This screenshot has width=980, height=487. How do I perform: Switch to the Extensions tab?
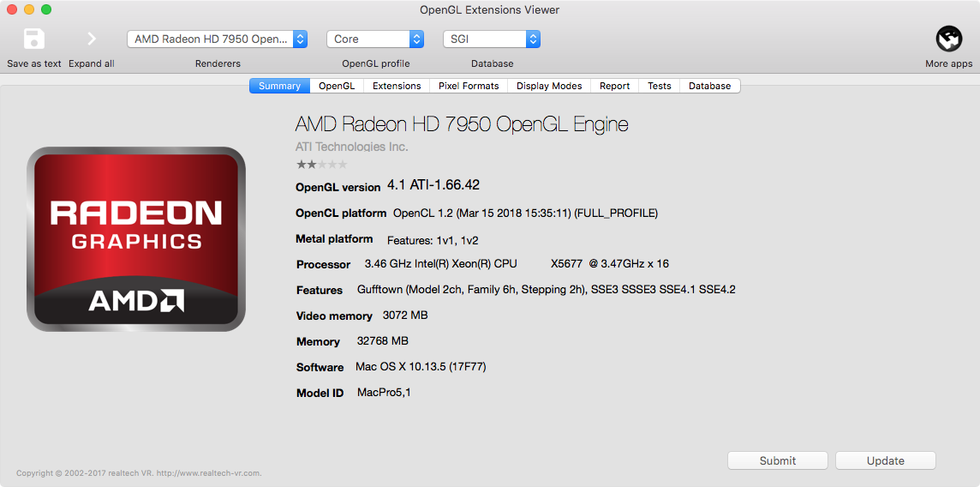[397, 86]
